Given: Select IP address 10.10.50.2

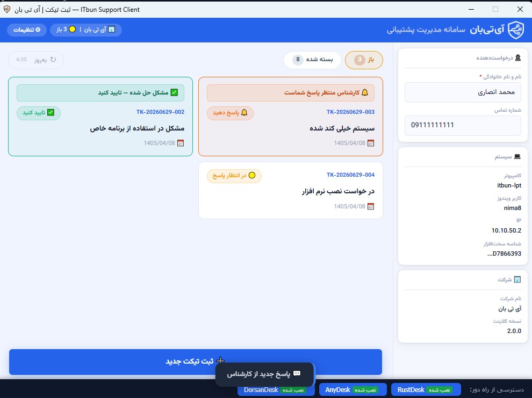Looking at the screenshot, I should tap(506, 230).
